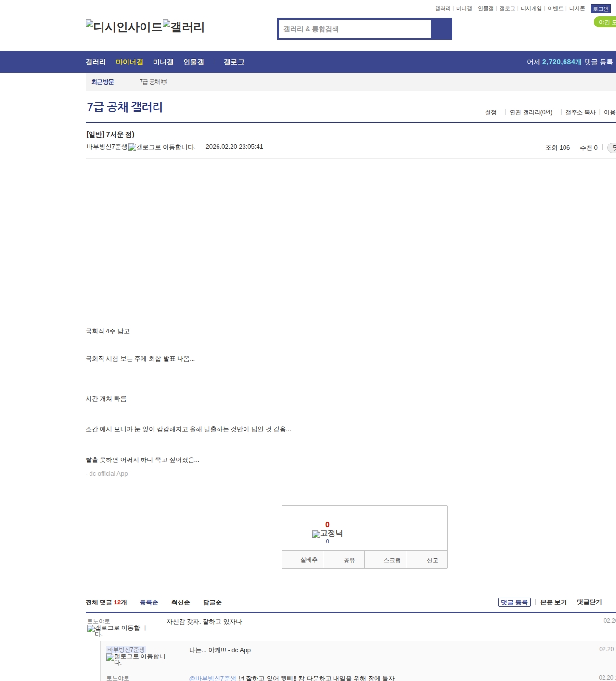The height and width of the screenshot is (681, 616).
Task: Click reply text 나는... 야캐!!! - dc App
Action: pos(220,650)
